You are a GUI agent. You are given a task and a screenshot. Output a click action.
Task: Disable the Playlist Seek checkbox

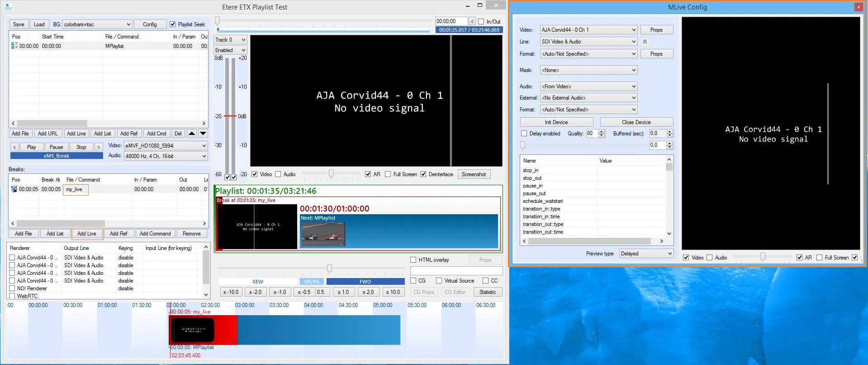172,24
